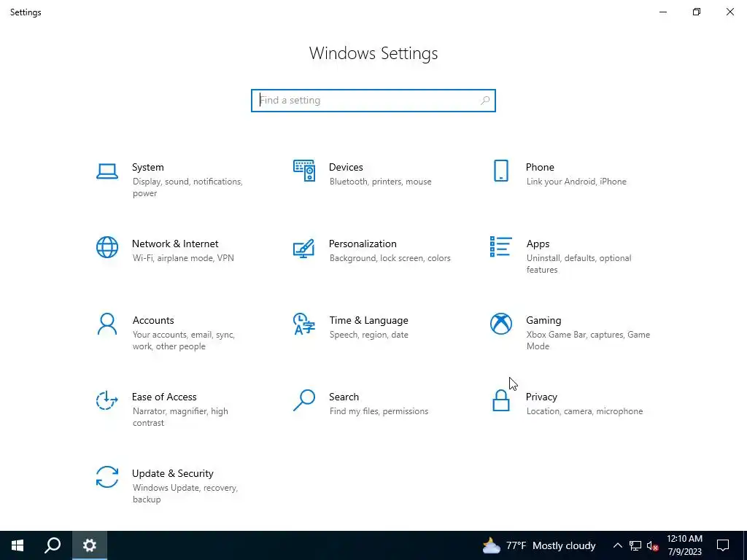Click the magnifier icon in the search box
The width and height of the screenshot is (747, 560).
(485, 101)
